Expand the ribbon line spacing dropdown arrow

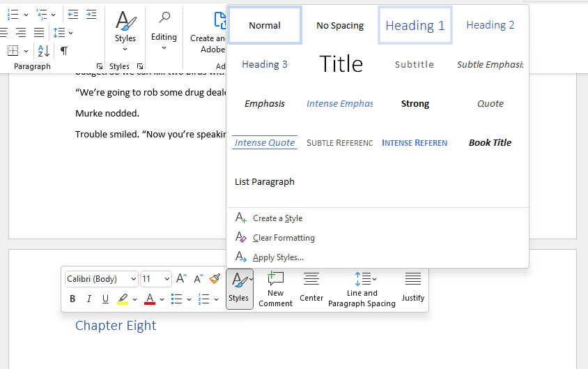70,33
